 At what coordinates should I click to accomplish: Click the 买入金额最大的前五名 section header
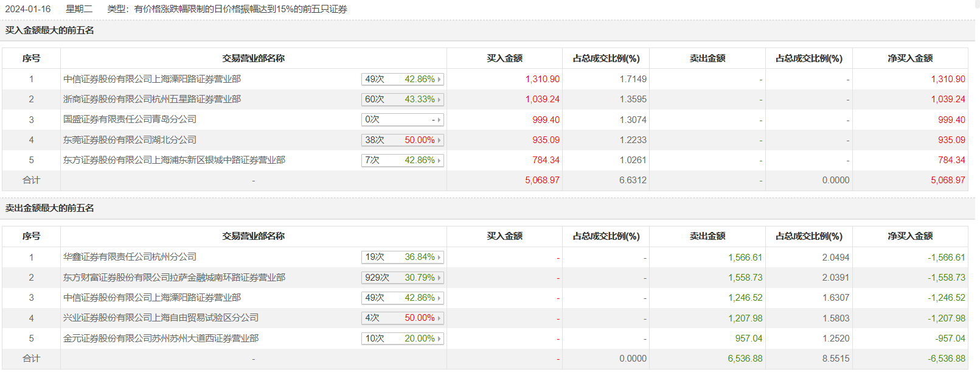pyautogui.click(x=50, y=30)
